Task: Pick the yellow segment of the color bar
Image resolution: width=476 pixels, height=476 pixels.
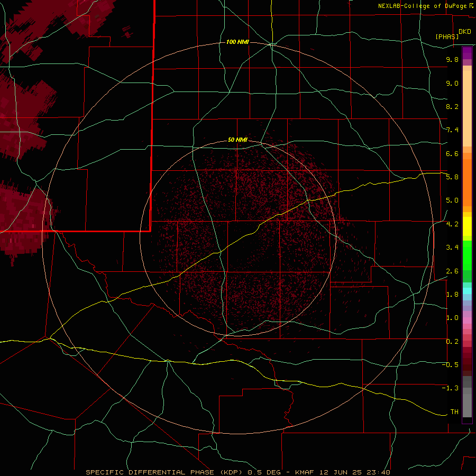Action: [467, 226]
